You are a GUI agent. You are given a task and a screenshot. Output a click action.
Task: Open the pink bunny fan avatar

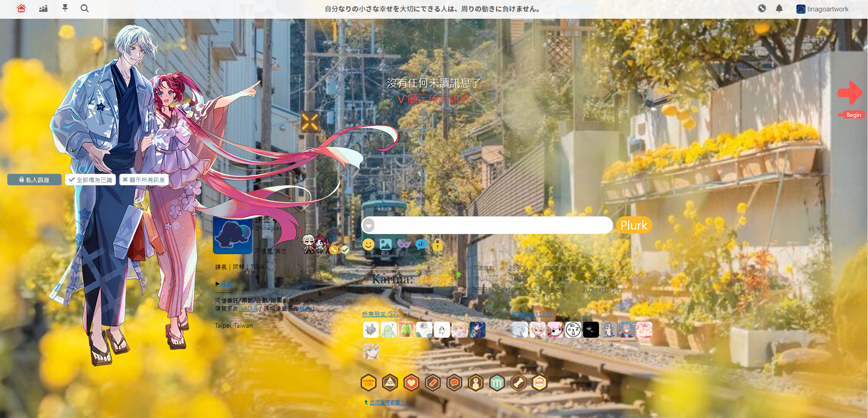pyautogui.click(x=644, y=329)
